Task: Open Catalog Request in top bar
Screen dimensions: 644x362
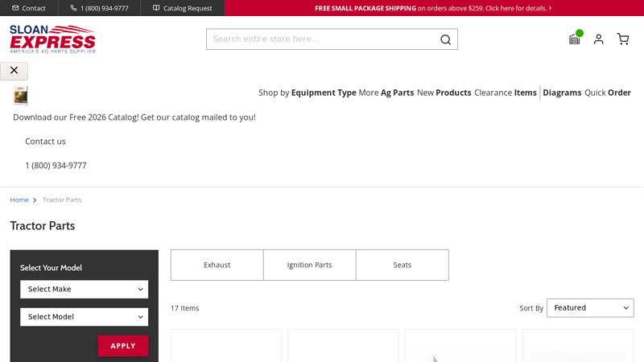Action: coord(182,8)
